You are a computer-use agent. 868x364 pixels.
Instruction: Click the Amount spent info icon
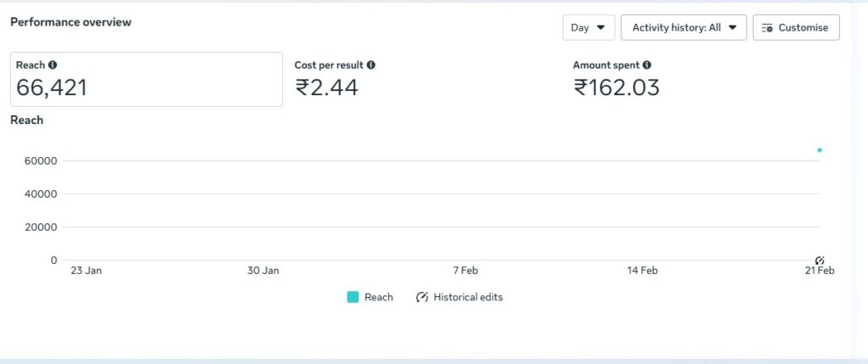[647, 65]
